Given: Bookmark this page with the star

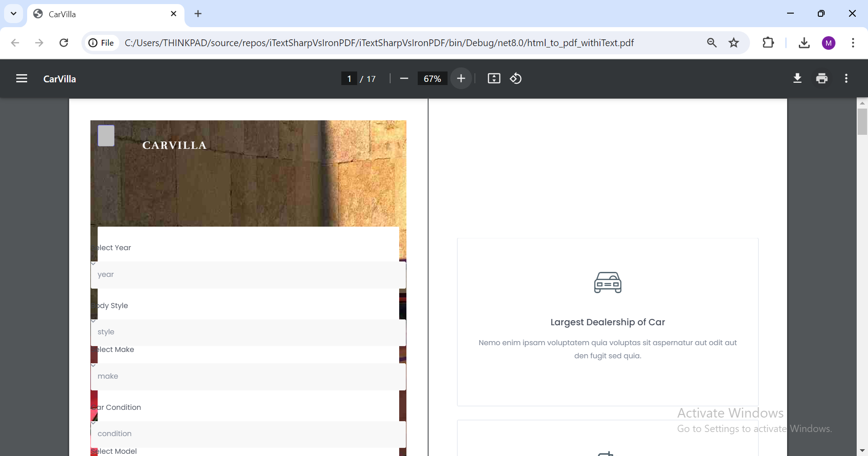Looking at the screenshot, I should [734, 43].
